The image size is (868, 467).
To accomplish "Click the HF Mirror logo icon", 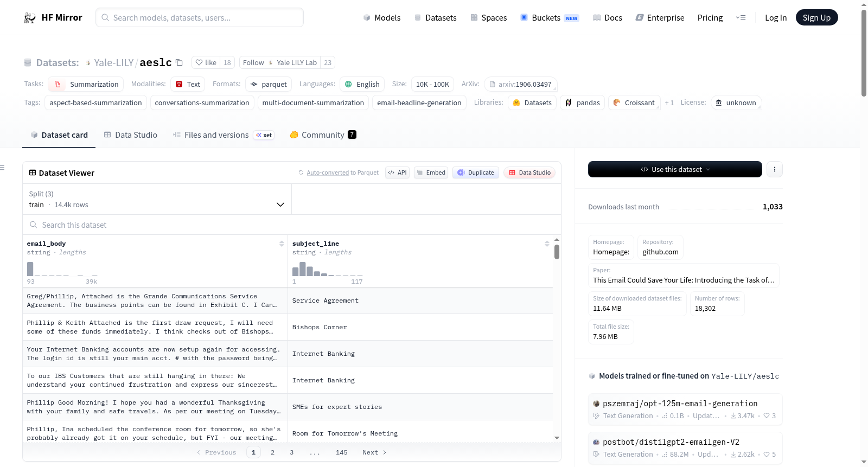I will point(30,17).
